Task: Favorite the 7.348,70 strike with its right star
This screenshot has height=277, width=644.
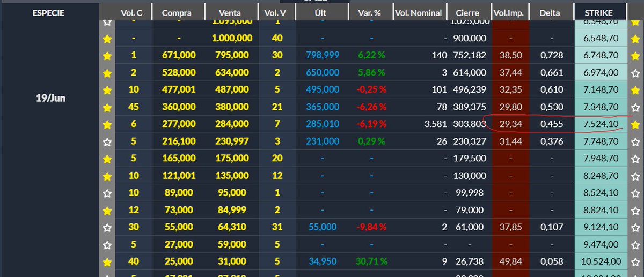Action: point(635,107)
